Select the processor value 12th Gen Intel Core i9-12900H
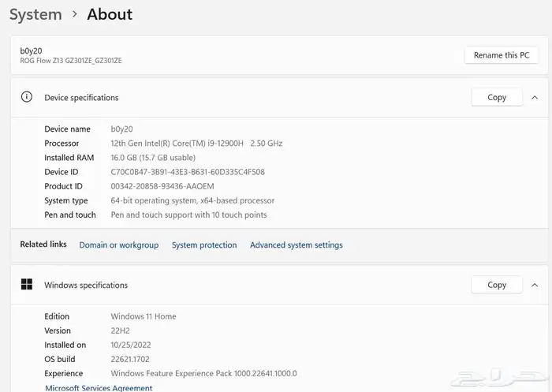Screen dimensions: 552x392 click(196, 144)
